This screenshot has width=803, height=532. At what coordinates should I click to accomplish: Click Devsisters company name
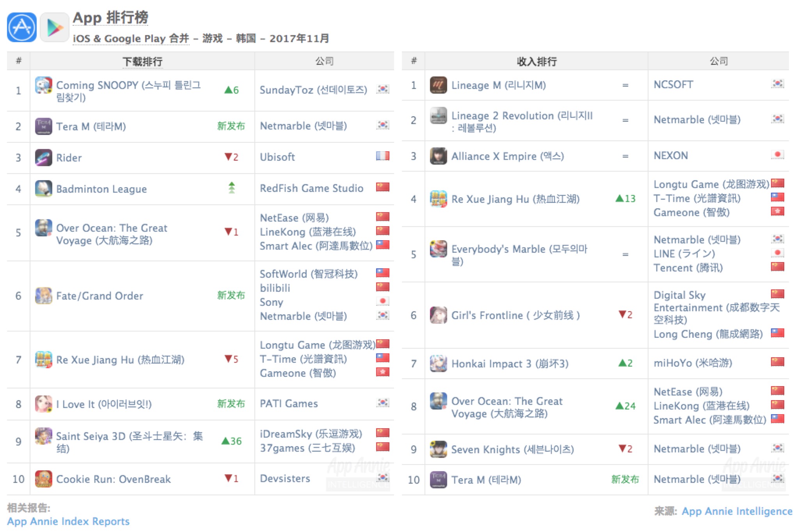tap(285, 479)
